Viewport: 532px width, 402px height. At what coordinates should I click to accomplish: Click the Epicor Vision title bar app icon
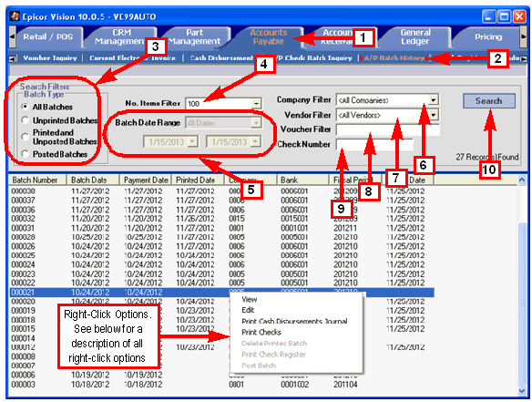click(15, 16)
